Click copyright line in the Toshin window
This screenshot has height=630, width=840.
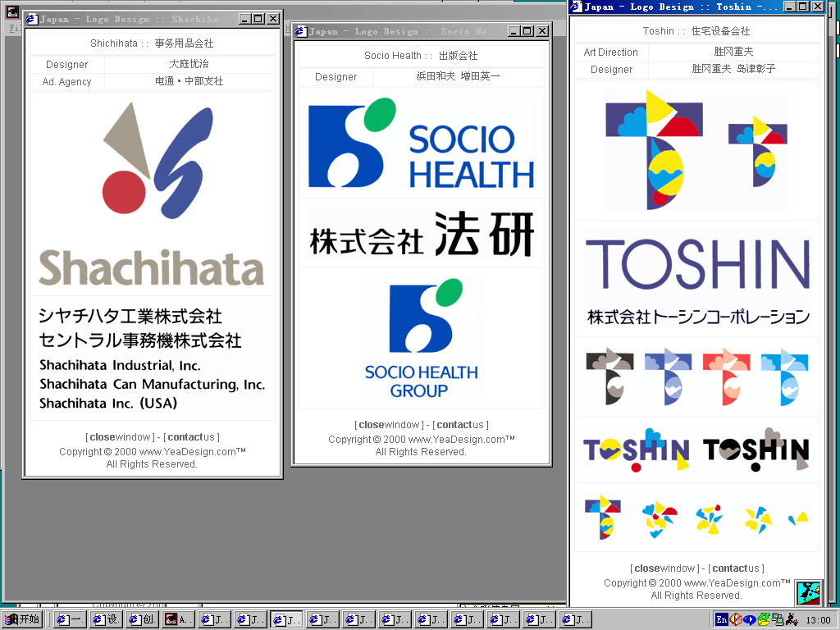point(697,583)
